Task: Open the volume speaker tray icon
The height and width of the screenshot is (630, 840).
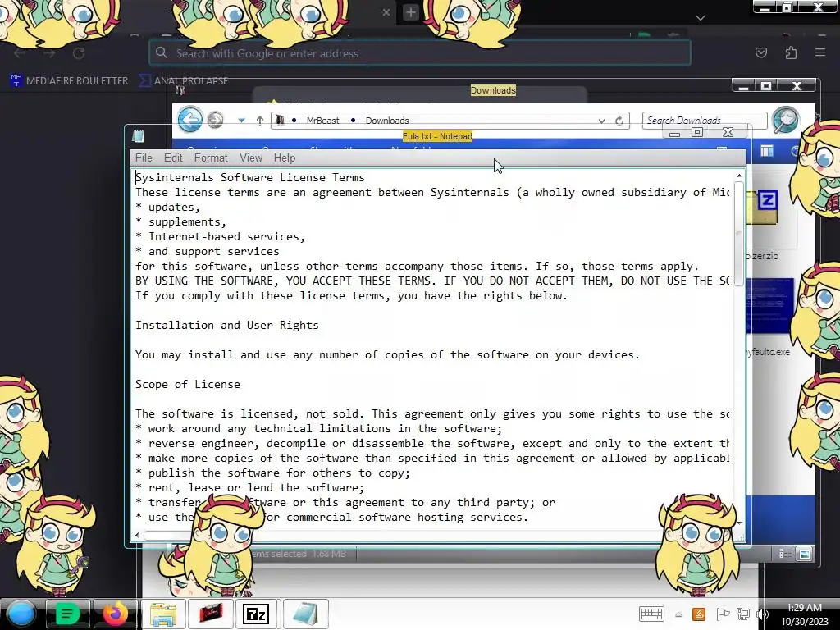Action: [x=762, y=614]
